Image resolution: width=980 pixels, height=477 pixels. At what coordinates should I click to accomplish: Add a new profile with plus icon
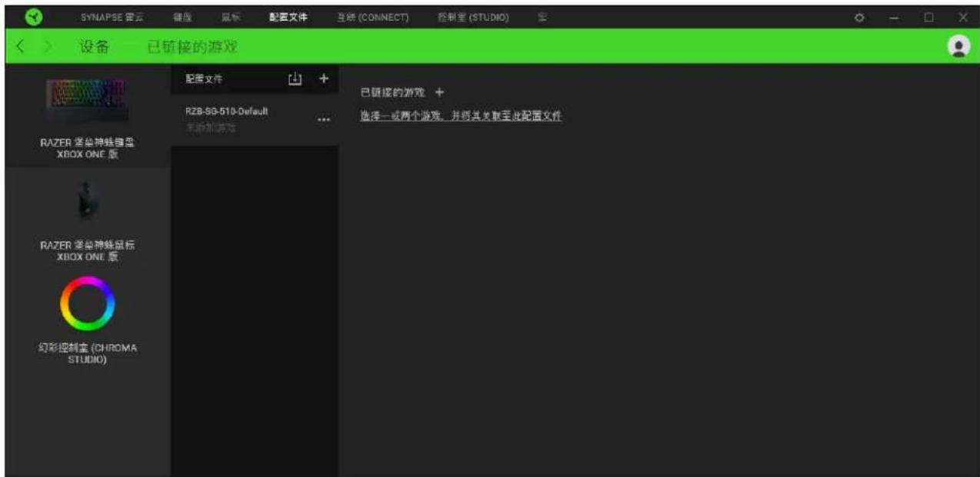[x=324, y=78]
